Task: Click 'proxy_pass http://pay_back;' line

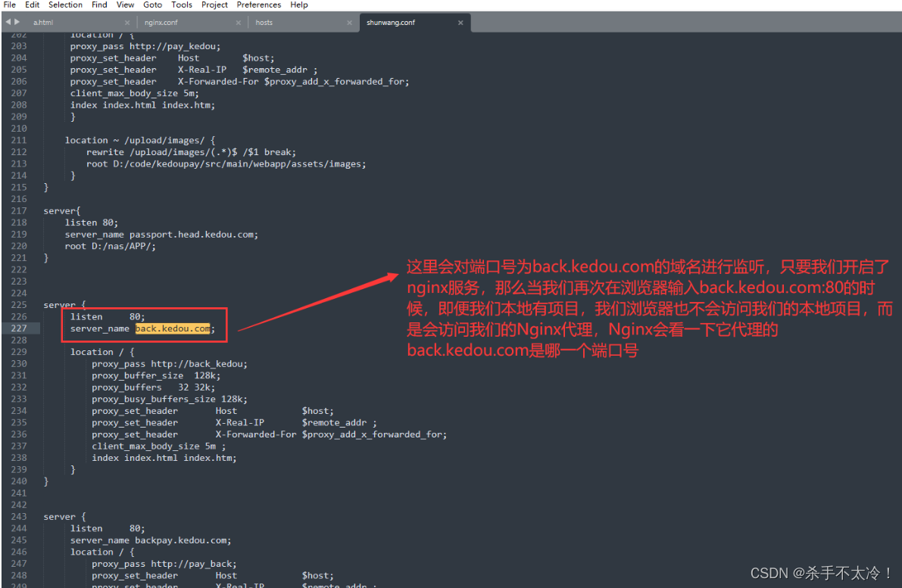Action: coord(164,564)
